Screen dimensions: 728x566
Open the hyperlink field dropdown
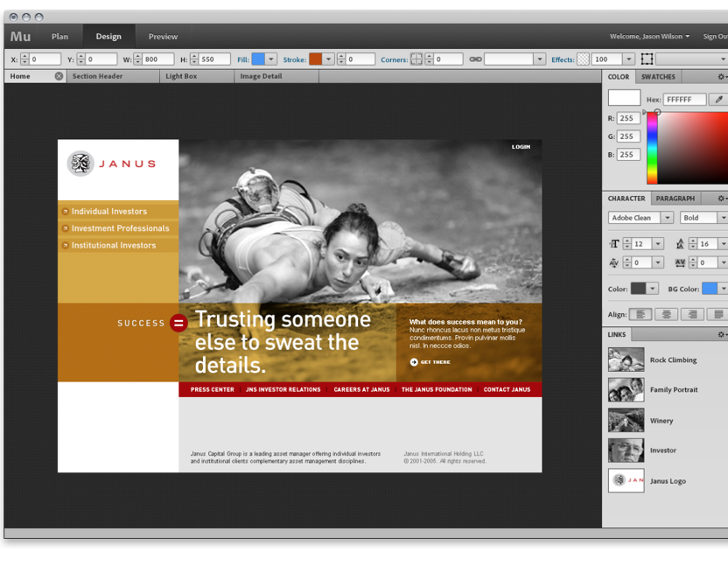(539, 59)
